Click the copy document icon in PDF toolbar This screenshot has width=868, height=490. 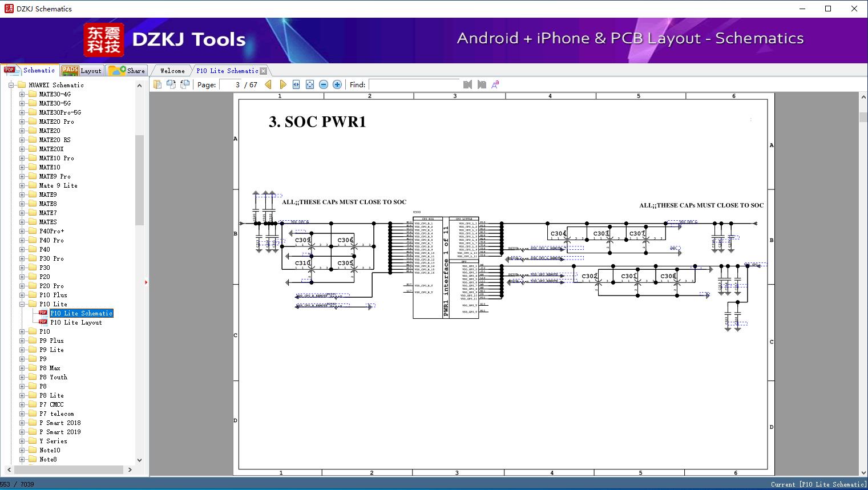pyautogui.click(x=157, y=84)
